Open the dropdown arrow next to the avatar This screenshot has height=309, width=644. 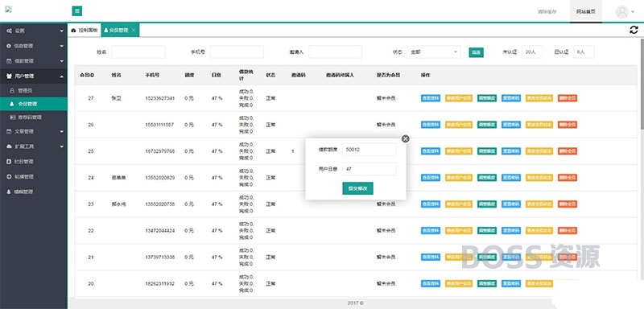(633, 12)
